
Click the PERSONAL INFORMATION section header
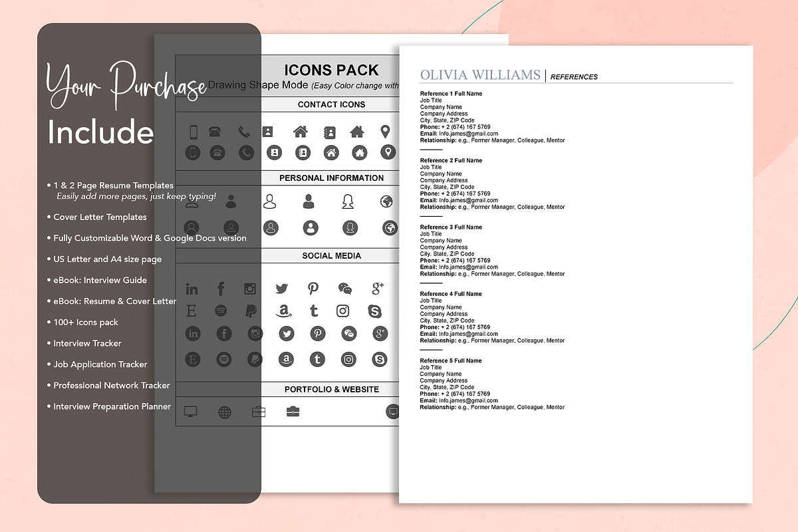click(331, 178)
